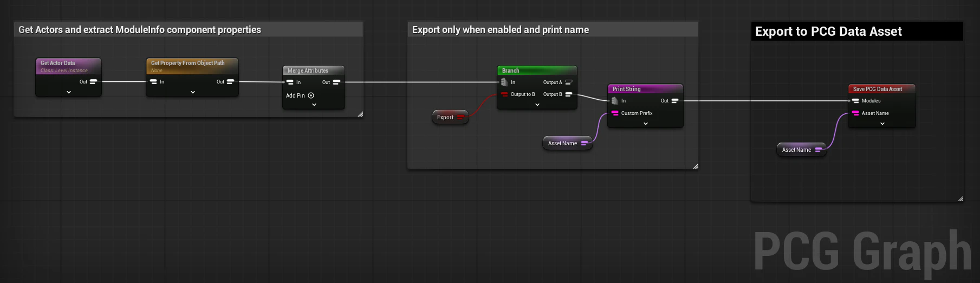980x283 pixels.
Task: Click the Output B pin on Branch
Action: [x=569, y=94]
